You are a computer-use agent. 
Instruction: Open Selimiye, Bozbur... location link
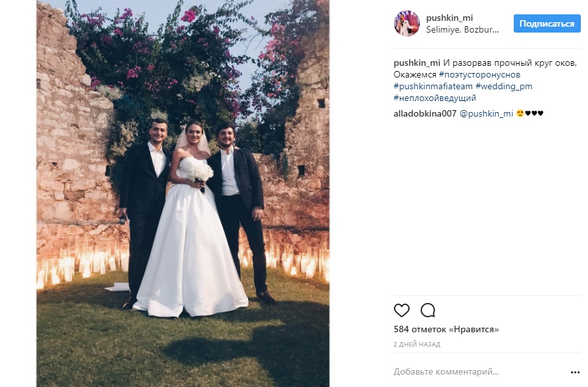pyautogui.click(x=462, y=30)
